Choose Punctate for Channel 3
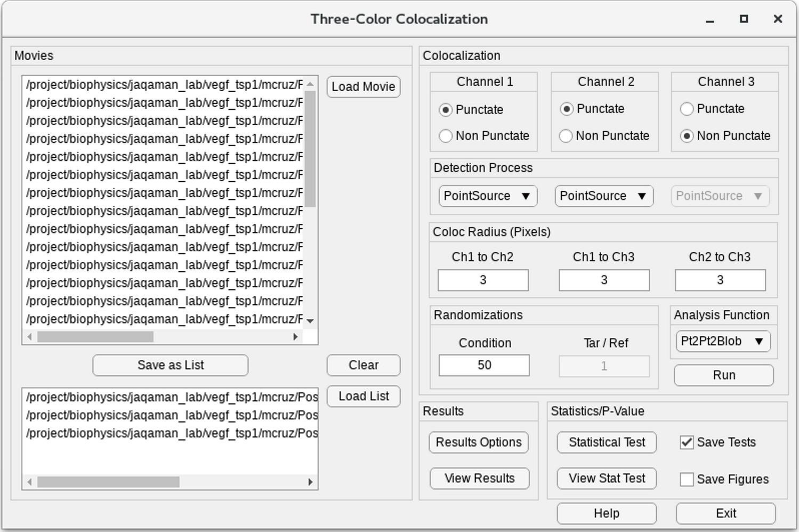Image resolution: width=799 pixels, height=532 pixels. pyautogui.click(x=687, y=109)
